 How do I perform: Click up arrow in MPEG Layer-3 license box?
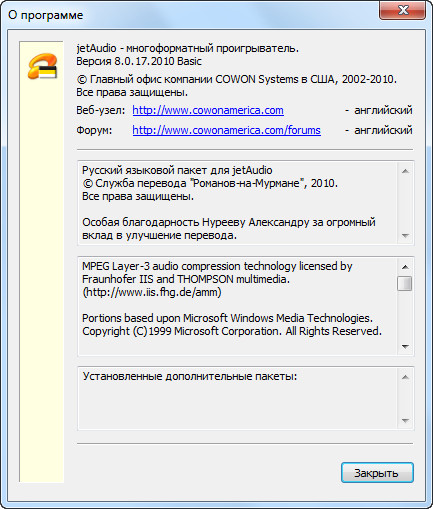pyautogui.click(x=405, y=267)
